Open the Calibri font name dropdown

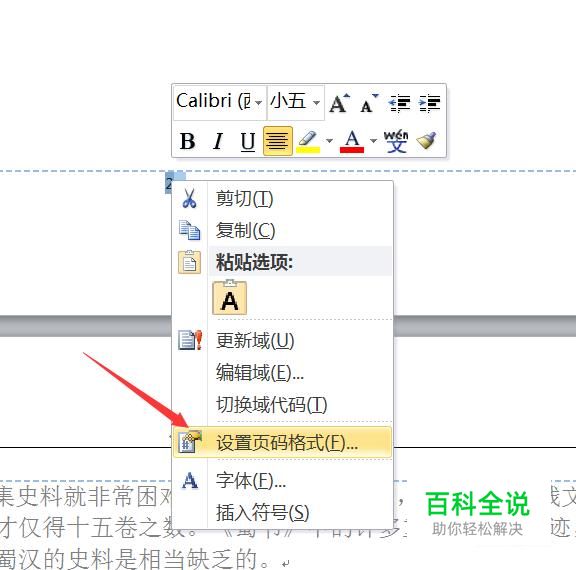[x=259, y=103]
